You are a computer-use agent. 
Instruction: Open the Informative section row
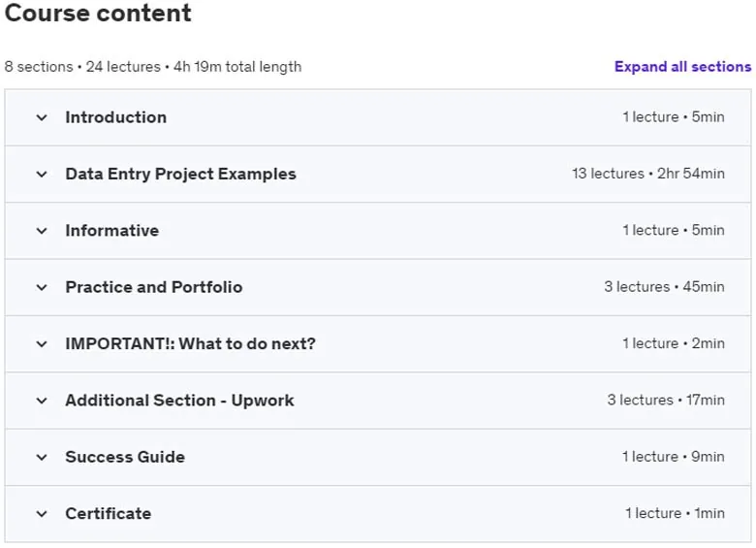click(378, 231)
